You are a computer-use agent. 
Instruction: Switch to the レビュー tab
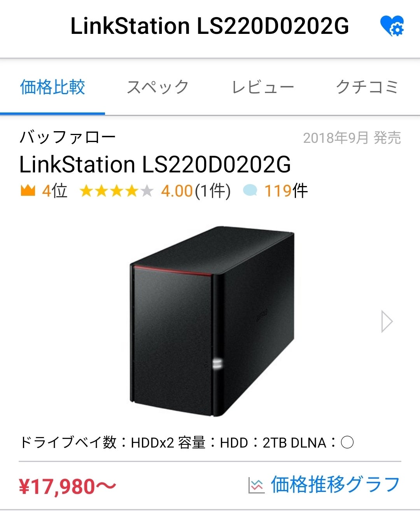(262, 87)
